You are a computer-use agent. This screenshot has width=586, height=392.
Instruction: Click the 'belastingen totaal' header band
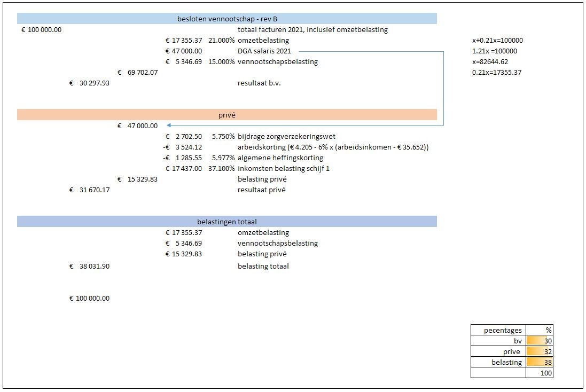(227, 222)
